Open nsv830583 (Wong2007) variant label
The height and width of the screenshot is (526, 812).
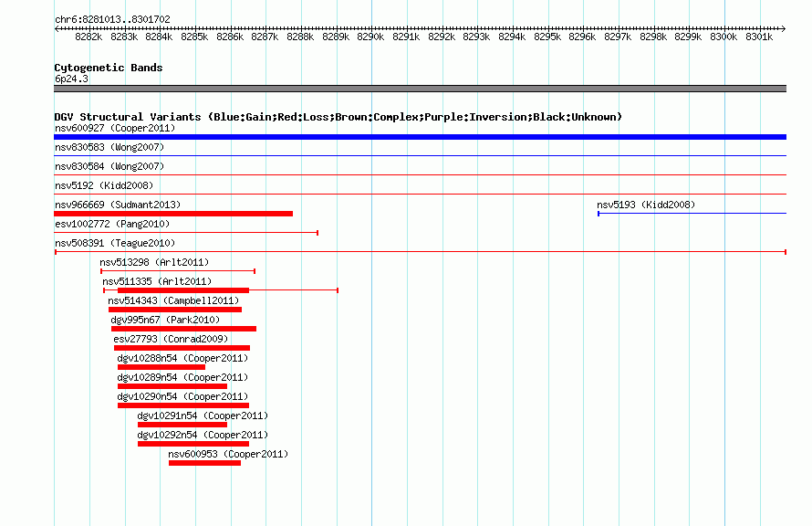click(x=109, y=147)
